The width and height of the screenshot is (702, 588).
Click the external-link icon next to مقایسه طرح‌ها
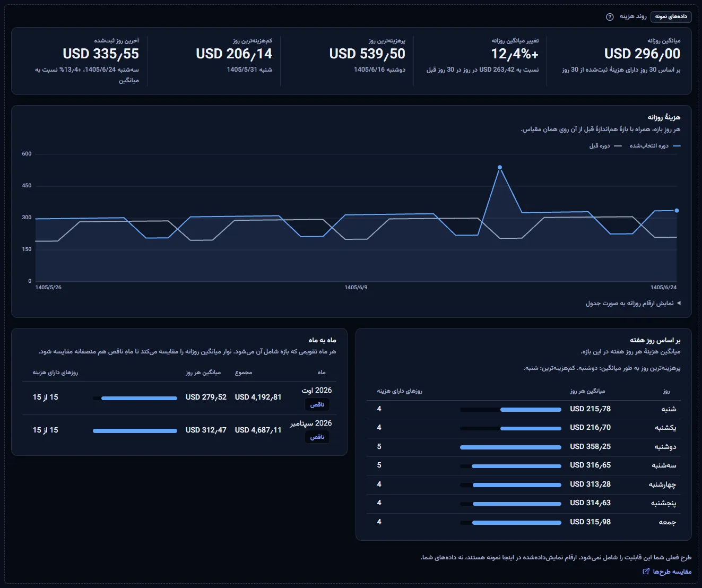[x=646, y=572]
